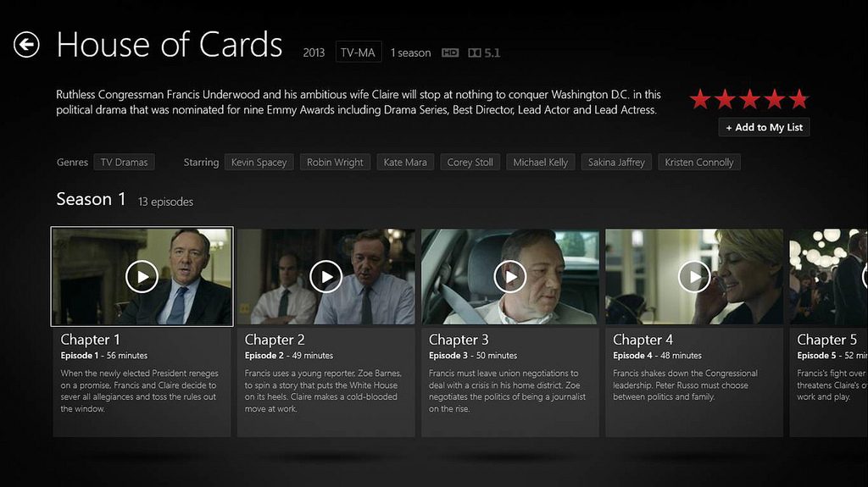View titles with Corey Stoll

click(470, 162)
